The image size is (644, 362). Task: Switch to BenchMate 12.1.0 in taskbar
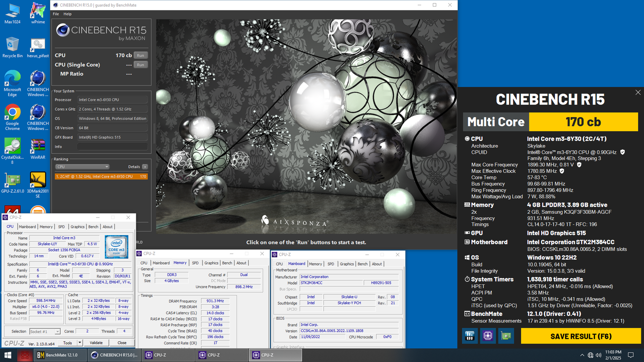coord(60,355)
